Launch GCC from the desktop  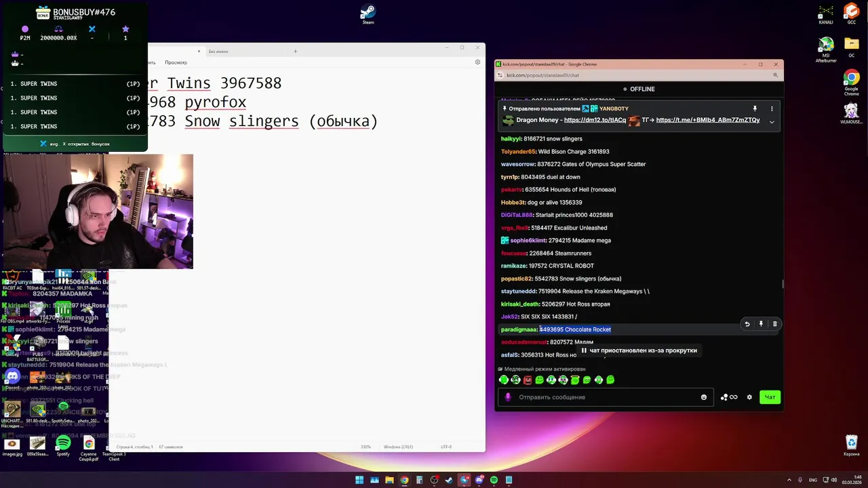(851, 14)
